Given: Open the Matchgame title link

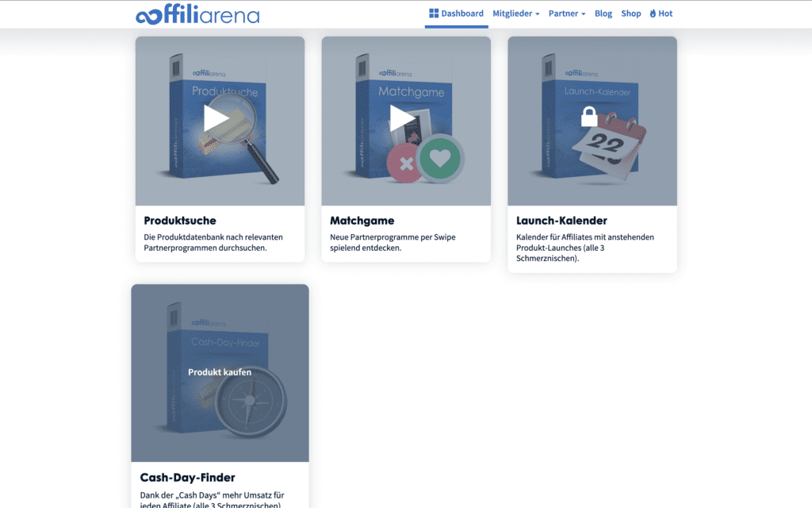Looking at the screenshot, I should [362, 221].
